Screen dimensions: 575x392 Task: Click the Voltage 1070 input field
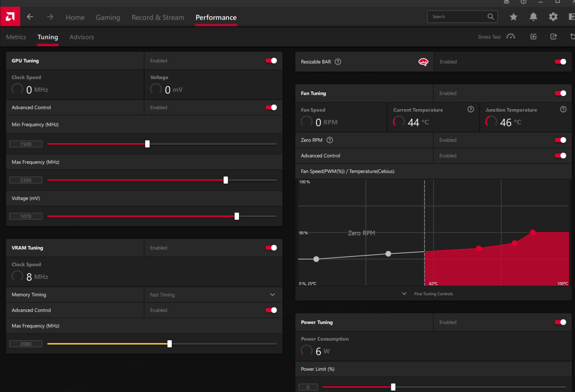(26, 216)
